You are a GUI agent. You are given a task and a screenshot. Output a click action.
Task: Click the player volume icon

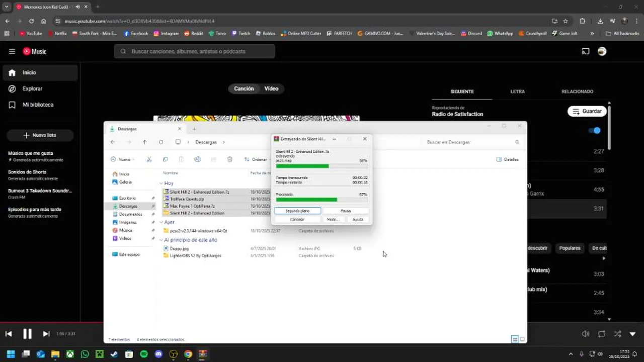click(x=586, y=334)
